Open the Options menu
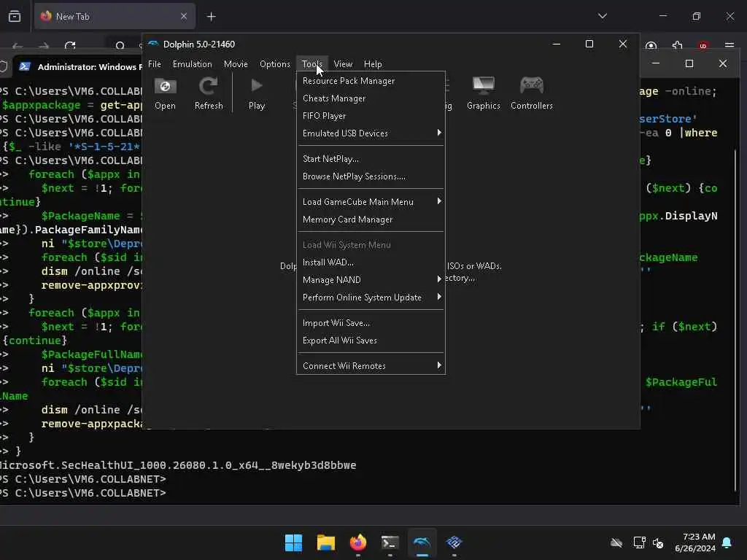Image resolution: width=747 pixels, height=560 pixels. point(275,64)
